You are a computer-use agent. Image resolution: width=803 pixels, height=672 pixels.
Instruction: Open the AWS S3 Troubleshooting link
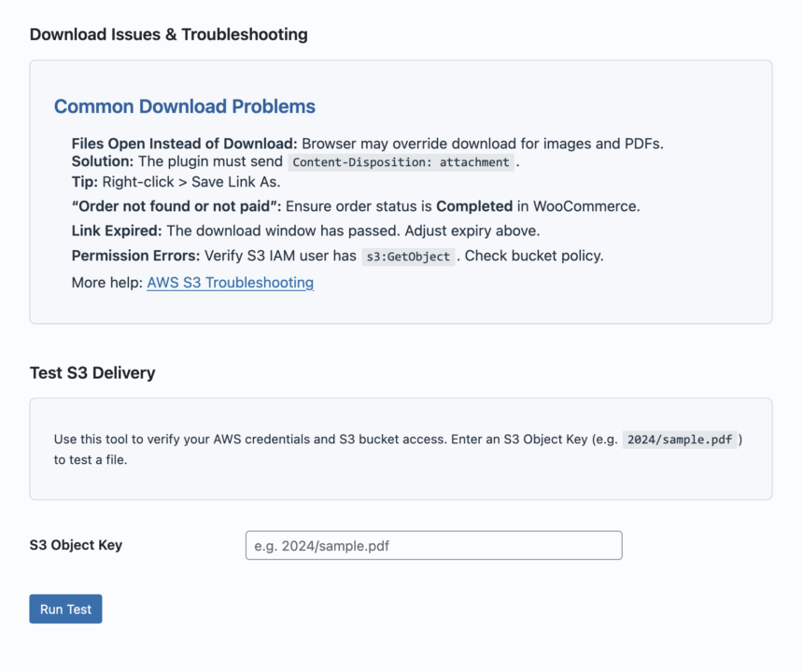(230, 283)
